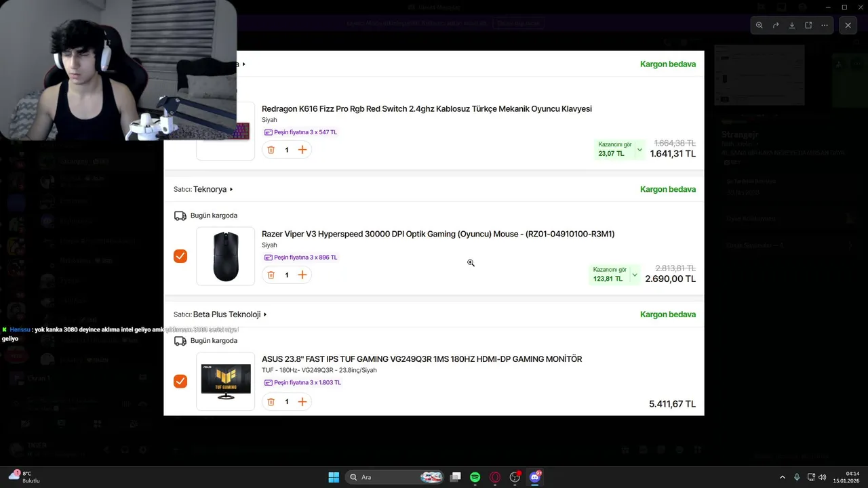Increase quantity of ASUS TUF monitor
The height and width of the screenshot is (488, 868).
pyautogui.click(x=302, y=402)
